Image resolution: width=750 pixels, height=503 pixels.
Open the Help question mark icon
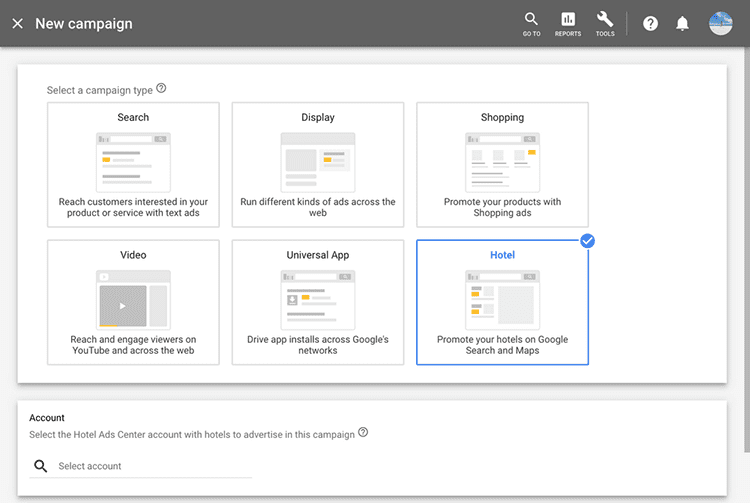pos(650,23)
